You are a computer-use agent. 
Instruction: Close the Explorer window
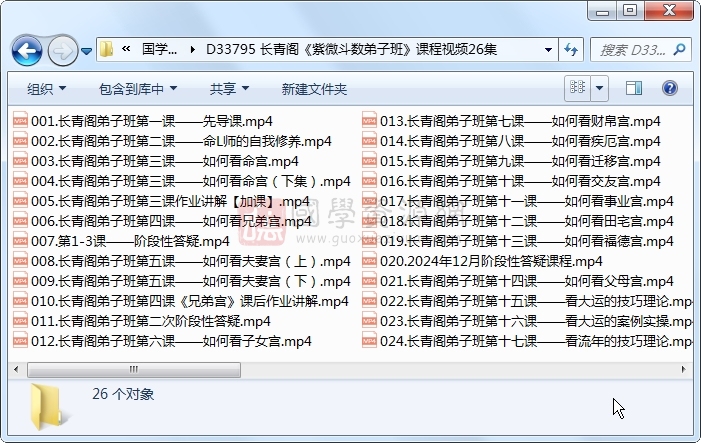coord(669,11)
